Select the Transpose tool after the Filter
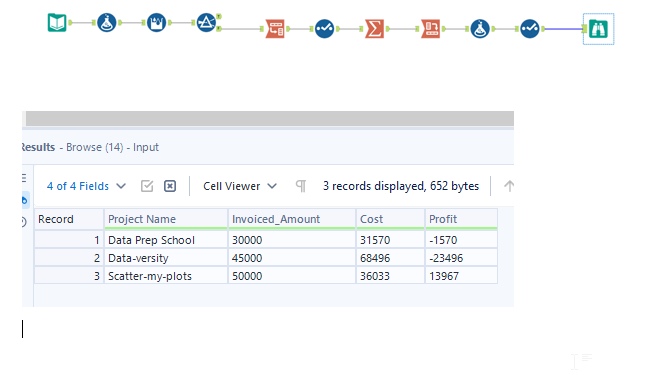Image resolution: width=662 pixels, height=379 pixels. pyautogui.click(x=275, y=29)
